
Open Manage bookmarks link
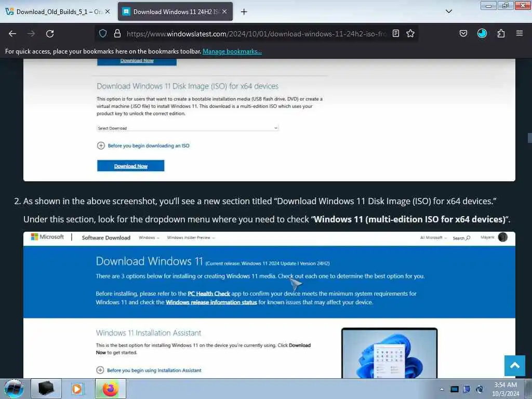[x=232, y=51]
